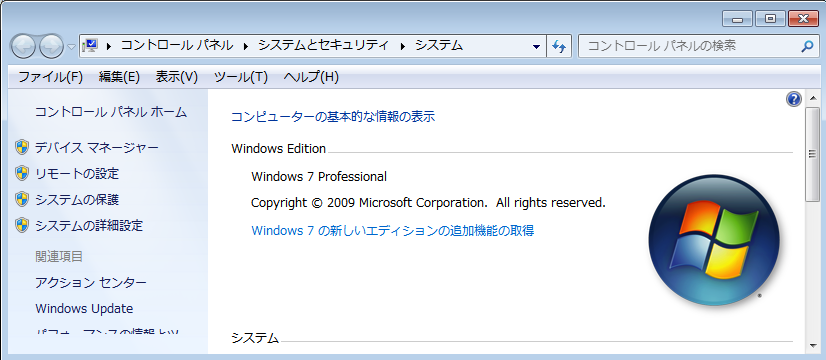
Task: Open the address bar history dropdown
Action: click(x=536, y=46)
